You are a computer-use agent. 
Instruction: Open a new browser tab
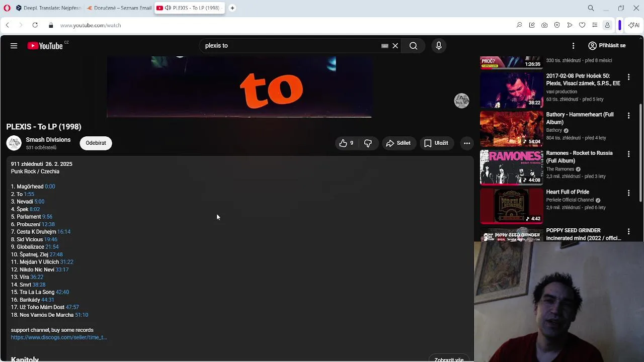point(232,8)
